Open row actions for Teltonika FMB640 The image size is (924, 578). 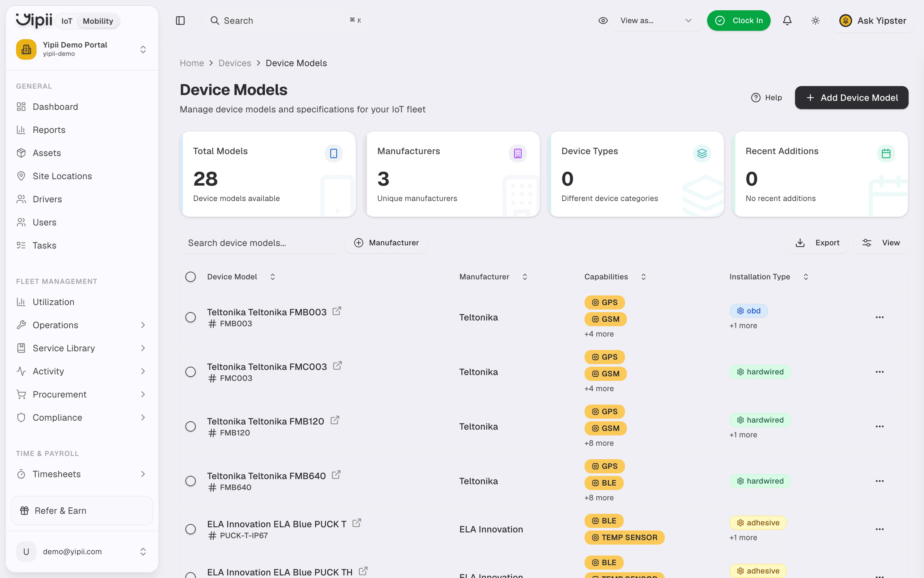(x=879, y=481)
